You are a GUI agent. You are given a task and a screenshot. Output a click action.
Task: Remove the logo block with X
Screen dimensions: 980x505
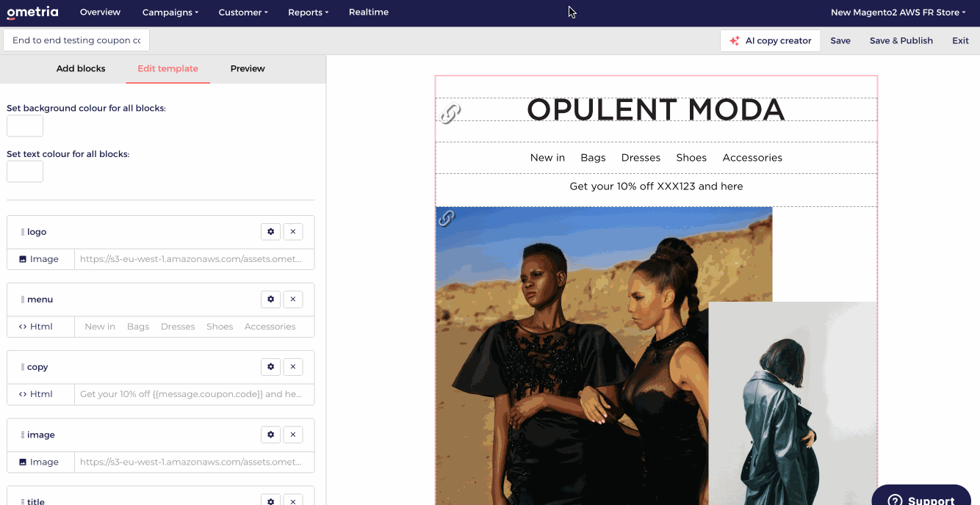[292, 232]
